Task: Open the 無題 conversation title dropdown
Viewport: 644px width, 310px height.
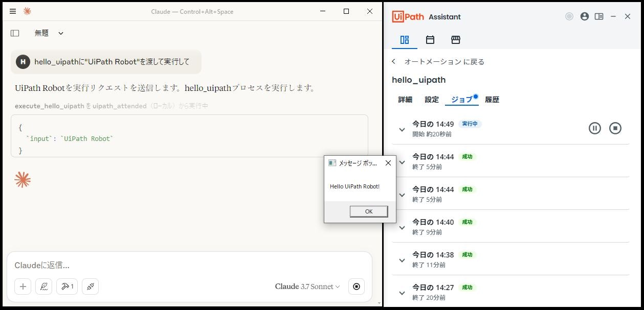Action: pyautogui.click(x=49, y=33)
